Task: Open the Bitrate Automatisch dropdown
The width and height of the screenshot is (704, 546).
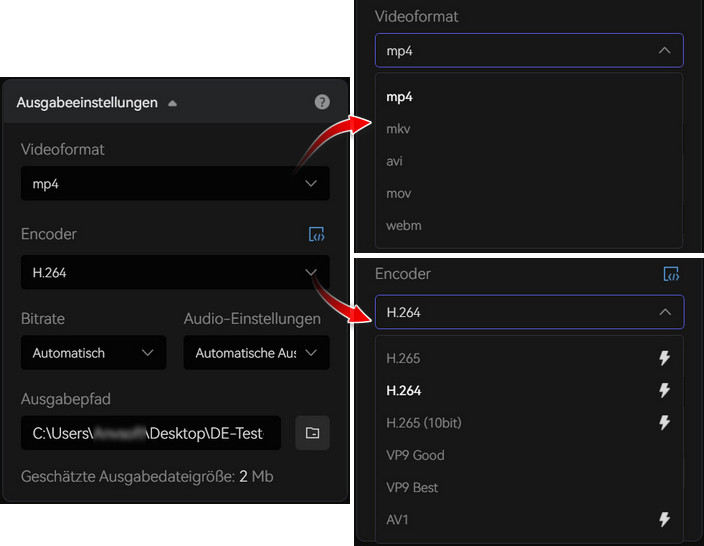Action: coord(93,353)
